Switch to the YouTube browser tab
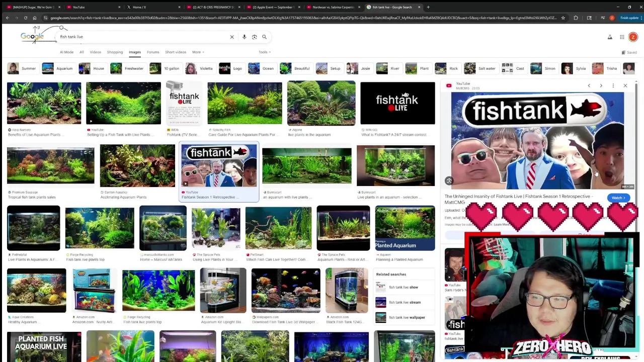Image resolution: width=644 pixels, height=362 pixels. click(93, 7)
